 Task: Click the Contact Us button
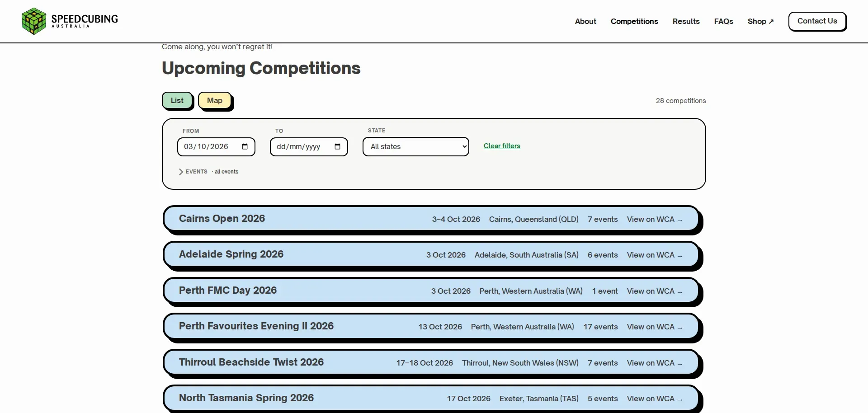(x=817, y=21)
